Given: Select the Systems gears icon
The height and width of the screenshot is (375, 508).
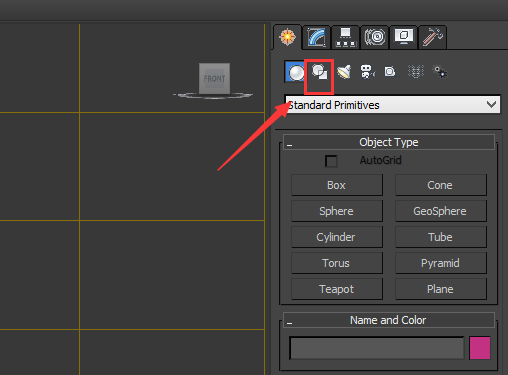Looking at the screenshot, I should click(440, 72).
